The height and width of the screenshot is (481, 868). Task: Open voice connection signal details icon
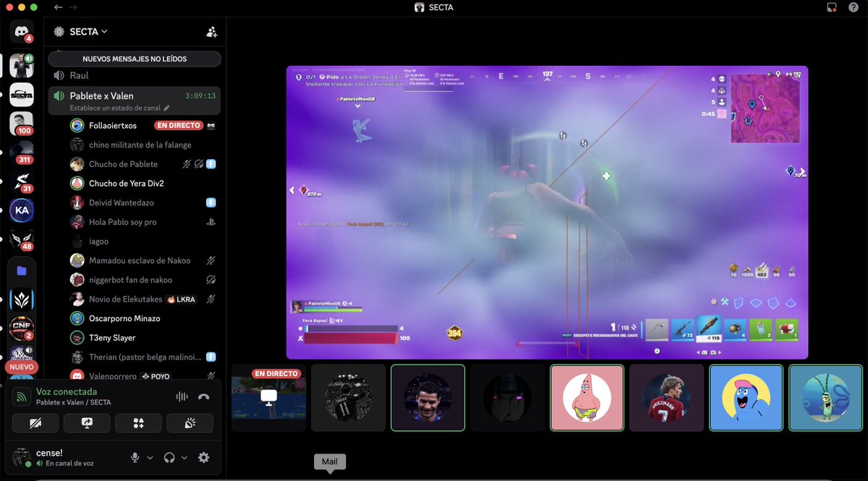pyautogui.click(x=23, y=396)
